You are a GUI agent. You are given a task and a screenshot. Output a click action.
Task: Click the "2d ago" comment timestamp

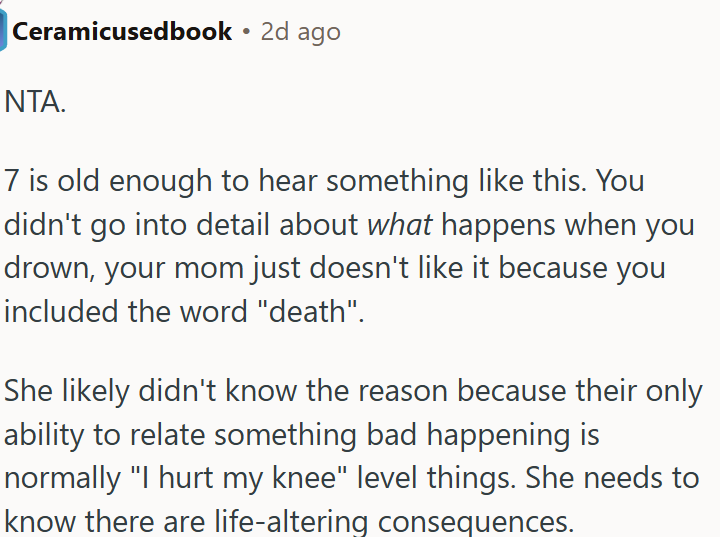[301, 32]
